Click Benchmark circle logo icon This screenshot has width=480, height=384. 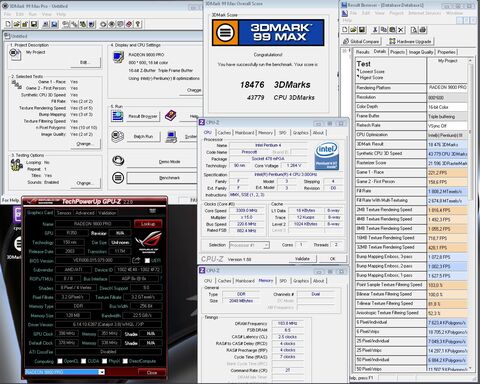[x=118, y=177]
